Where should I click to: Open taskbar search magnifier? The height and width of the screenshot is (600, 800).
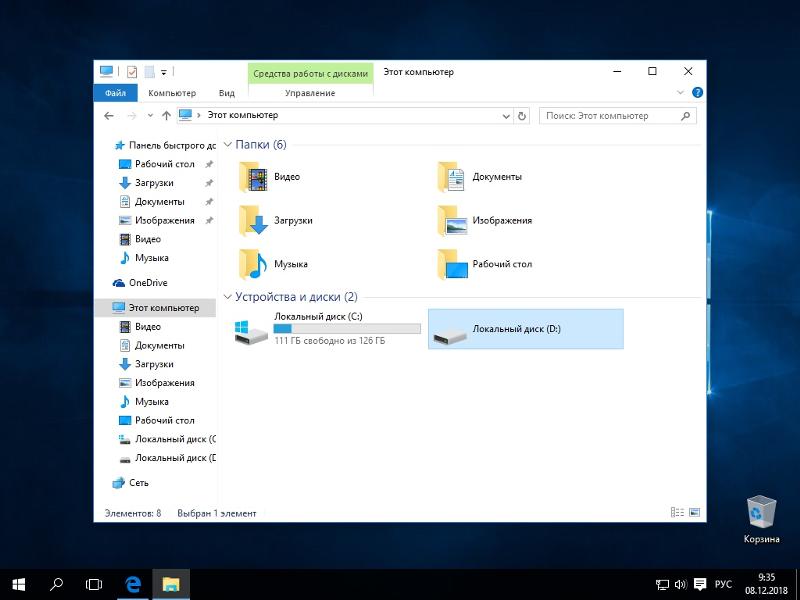(x=56, y=584)
